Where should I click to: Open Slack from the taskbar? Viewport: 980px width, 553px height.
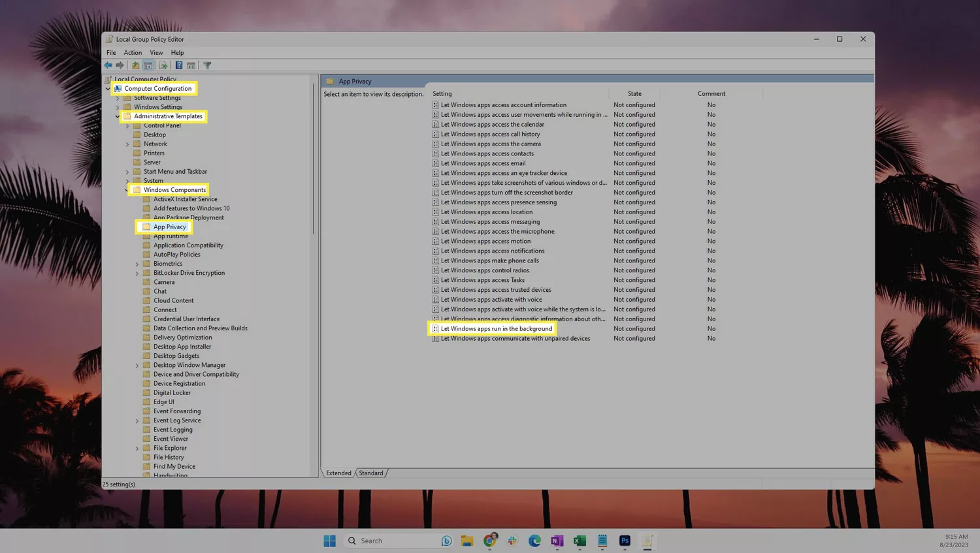point(512,541)
